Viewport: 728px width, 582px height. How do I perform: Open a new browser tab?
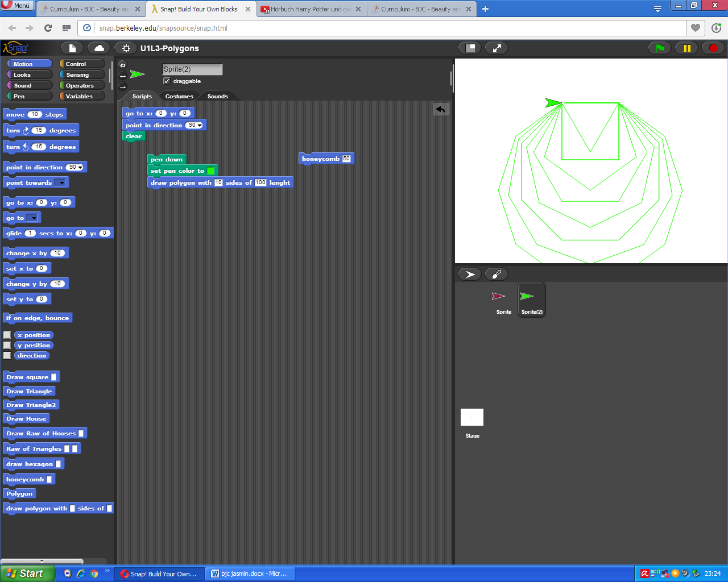point(485,9)
